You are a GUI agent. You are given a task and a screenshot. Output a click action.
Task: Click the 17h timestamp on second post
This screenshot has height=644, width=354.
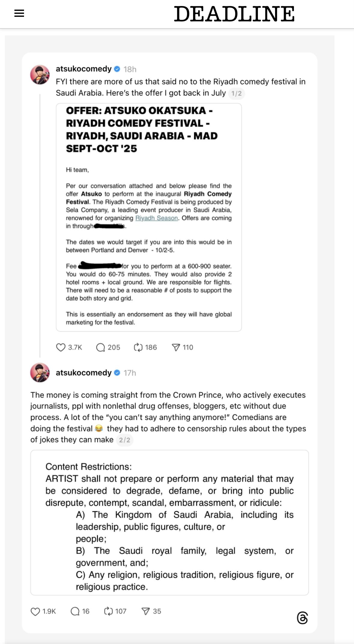click(130, 373)
